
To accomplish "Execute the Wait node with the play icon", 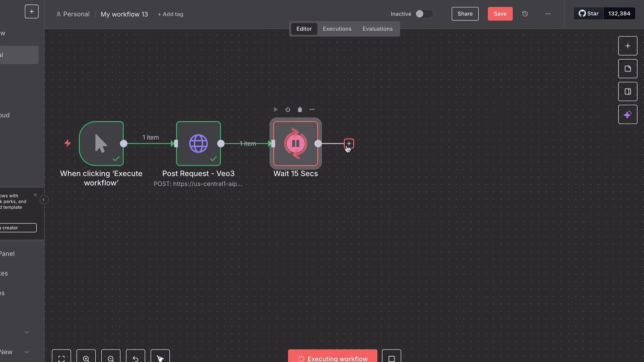I will tap(275, 110).
